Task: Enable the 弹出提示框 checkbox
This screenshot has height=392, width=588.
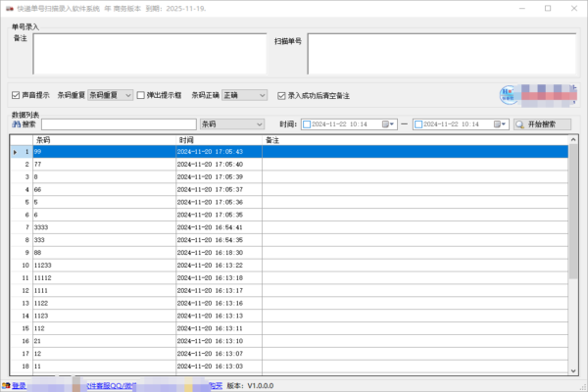Action: [x=140, y=95]
